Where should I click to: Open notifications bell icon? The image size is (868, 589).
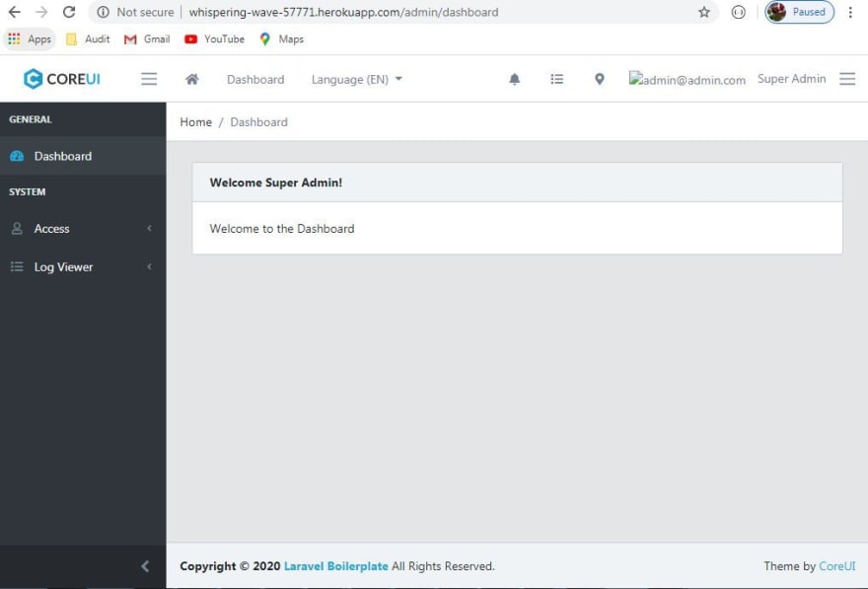tap(514, 79)
